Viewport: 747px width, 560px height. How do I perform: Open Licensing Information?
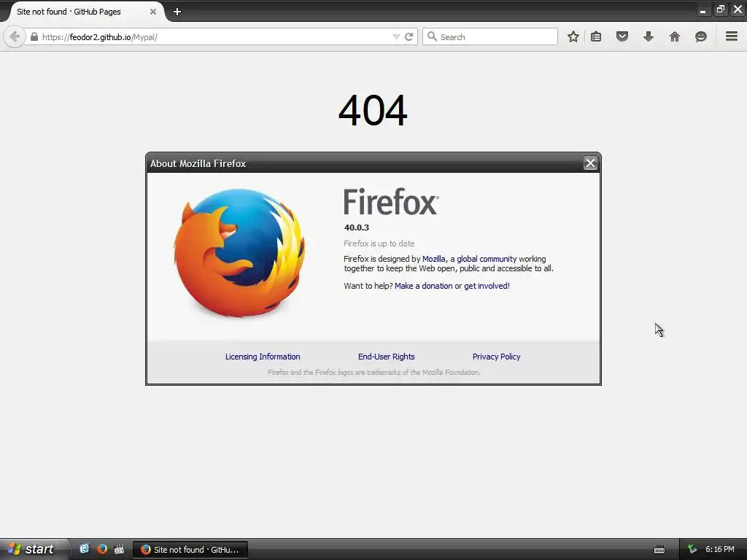263,357
